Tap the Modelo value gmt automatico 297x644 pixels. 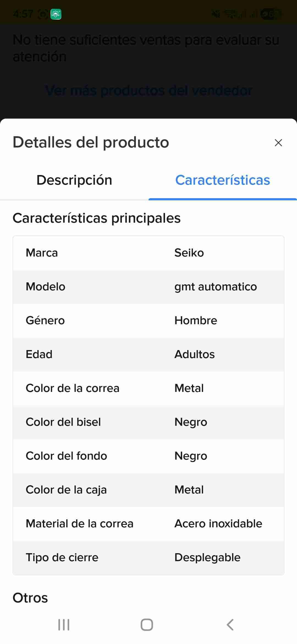(x=216, y=287)
